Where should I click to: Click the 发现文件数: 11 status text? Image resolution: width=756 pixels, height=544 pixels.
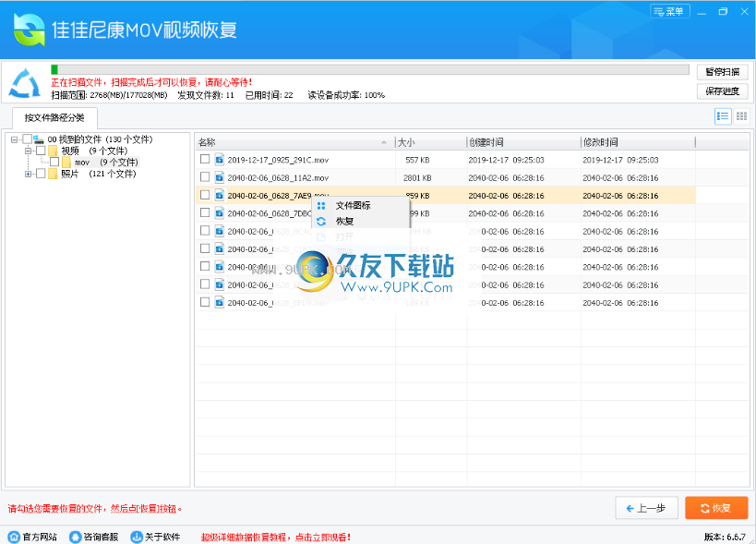206,95
